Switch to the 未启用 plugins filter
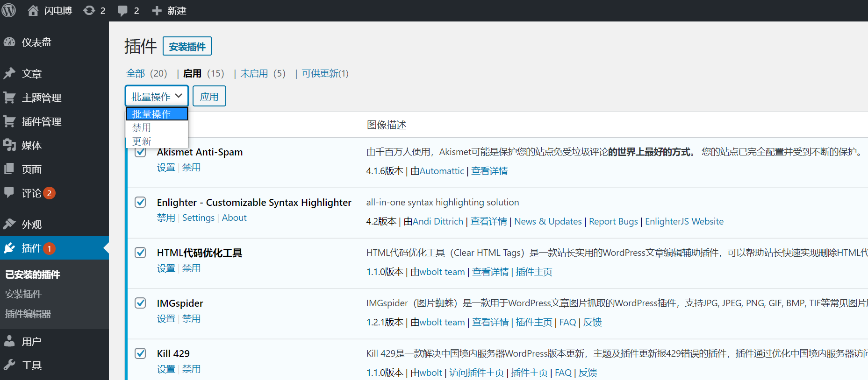Viewport: 868px width, 380px height. coord(254,73)
